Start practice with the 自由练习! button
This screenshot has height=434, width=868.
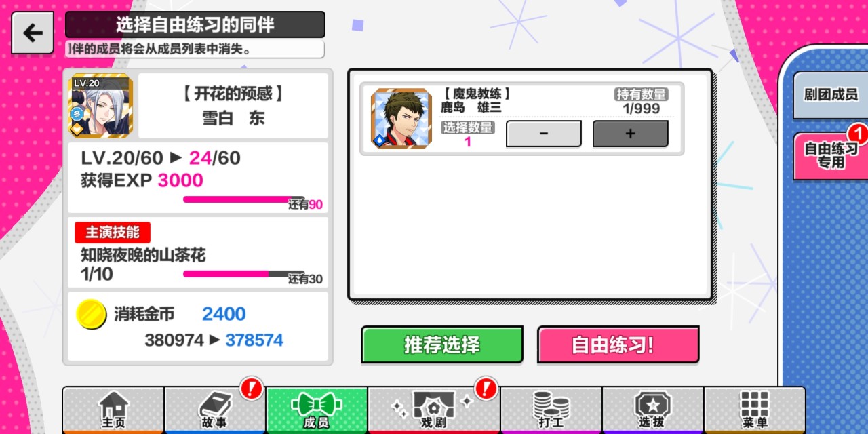(x=618, y=344)
